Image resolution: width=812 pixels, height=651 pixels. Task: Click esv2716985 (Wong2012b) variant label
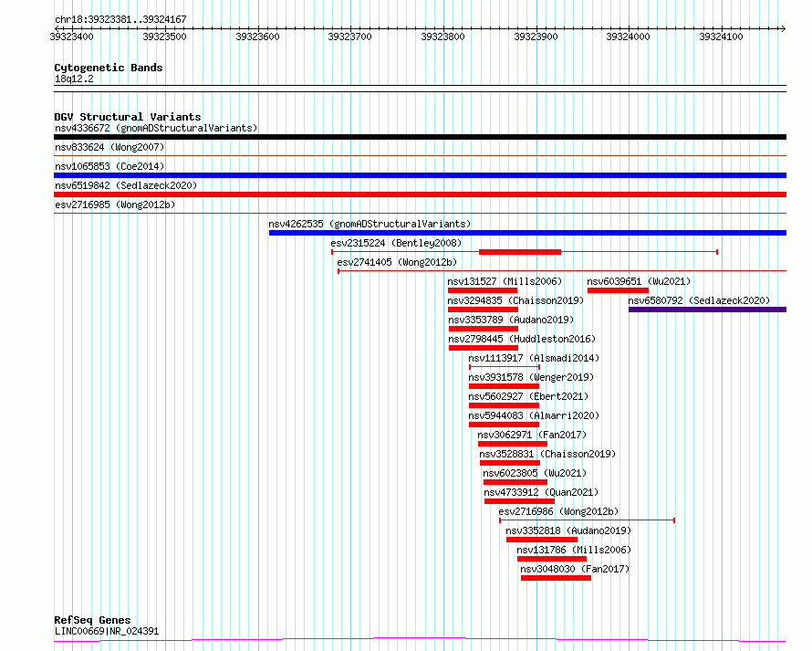click(x=115, y=205)
